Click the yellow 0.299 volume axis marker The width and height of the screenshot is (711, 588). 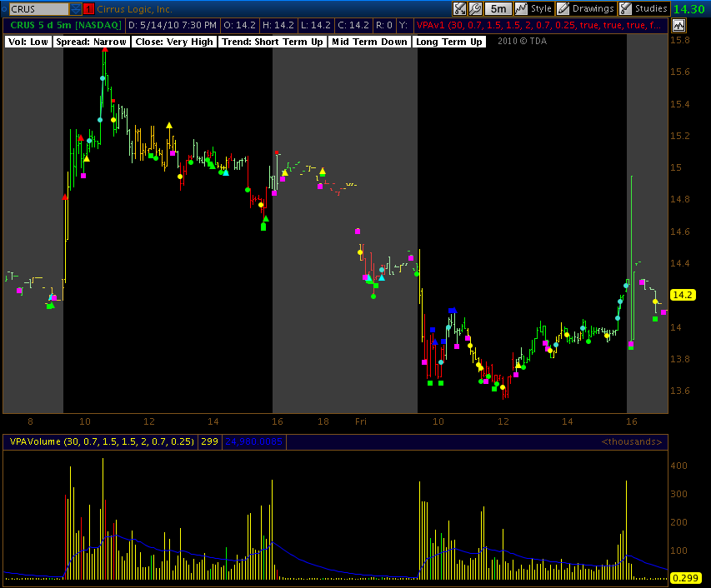point(684,578)
